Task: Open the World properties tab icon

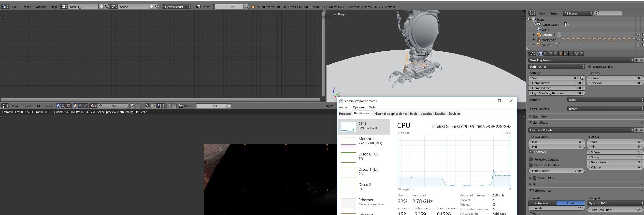Action: (556, 53)
